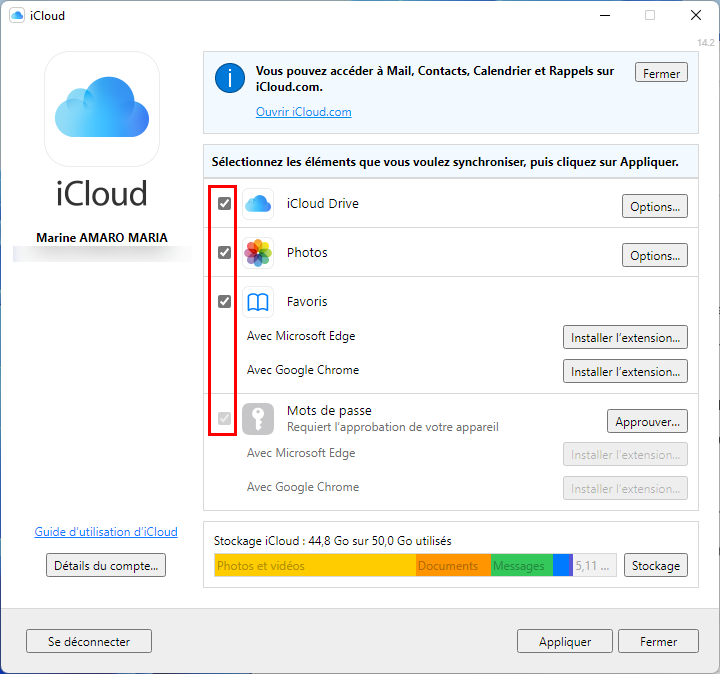The height and width of the screenshot is (674, 720).
Task: Uncheck the iCloud Drive checkbox
Action: [224, 203]
